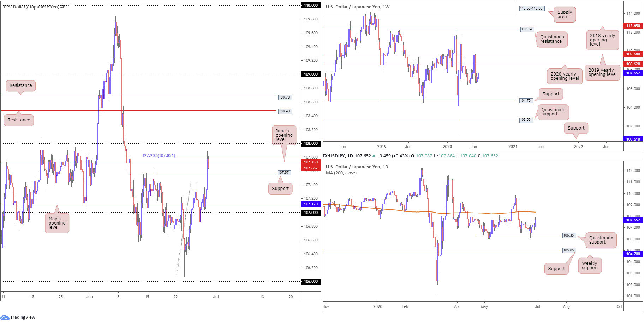Image resolution: width=644 pixels, height=322 pixels.
Task: Select the 108.70 Resistance callout
Action: coord(20,85)
